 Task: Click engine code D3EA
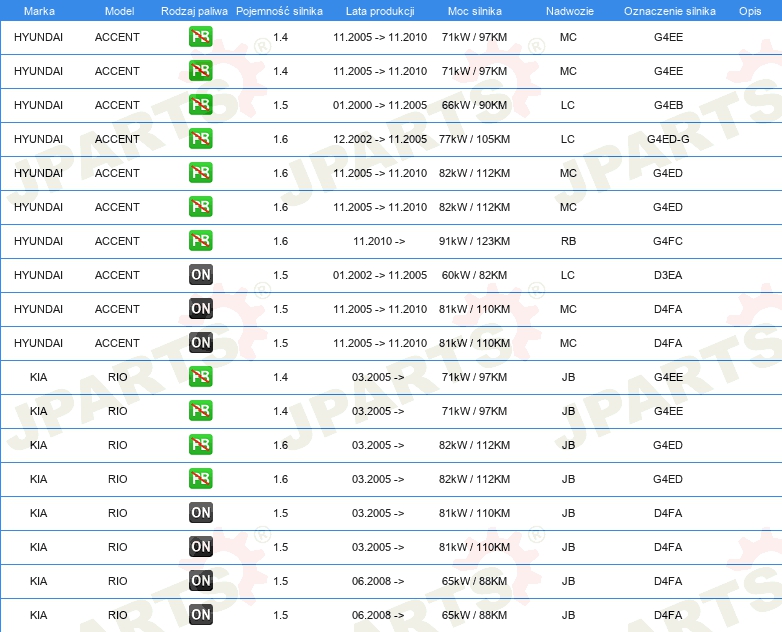(x=668, y=275)
